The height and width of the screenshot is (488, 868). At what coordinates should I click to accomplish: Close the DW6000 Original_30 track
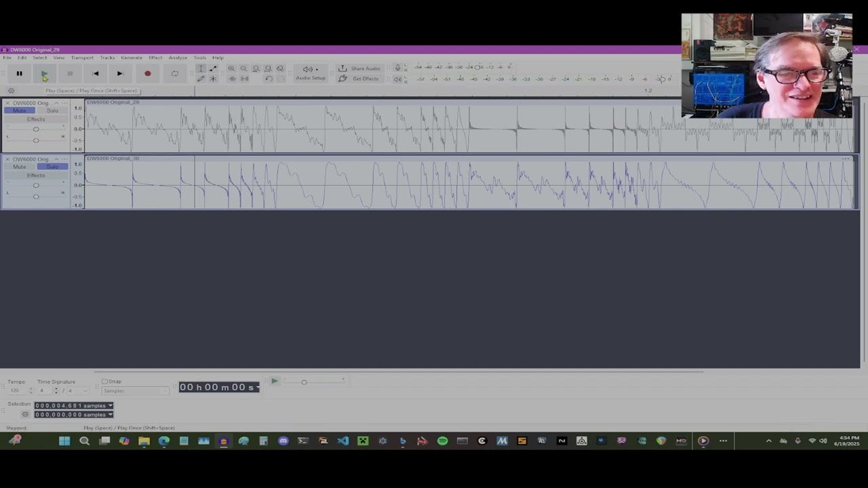7,159
